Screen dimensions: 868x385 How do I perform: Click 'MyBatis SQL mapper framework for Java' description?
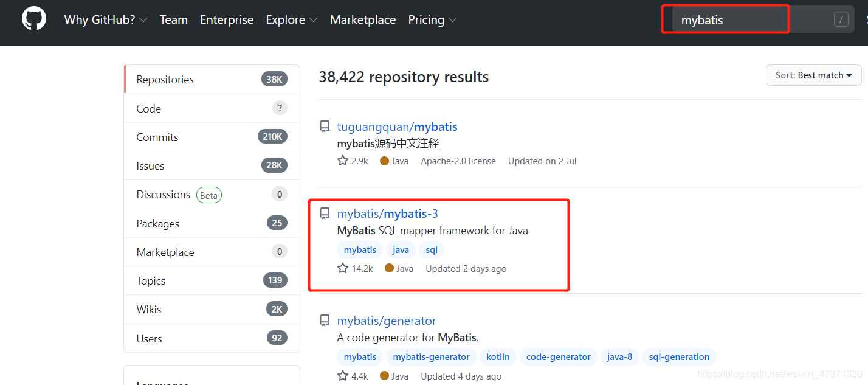pos(433,231)
